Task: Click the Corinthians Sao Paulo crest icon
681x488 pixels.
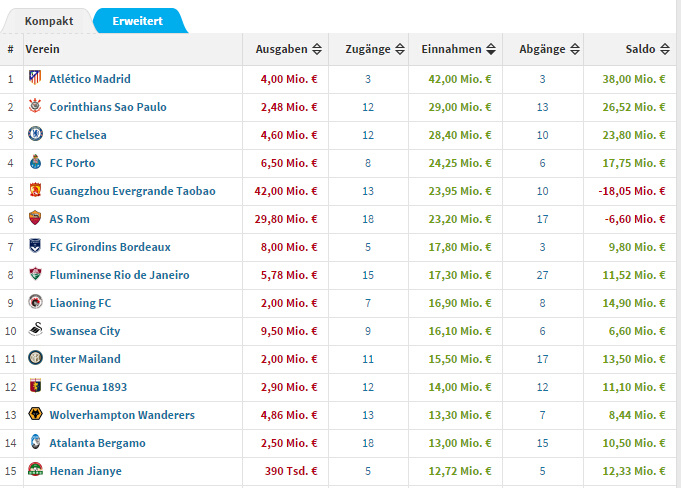Action: [x=35, y=106]
